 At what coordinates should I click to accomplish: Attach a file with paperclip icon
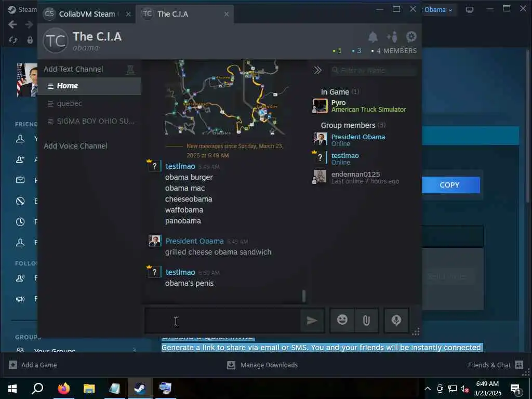tap(366, 320)
